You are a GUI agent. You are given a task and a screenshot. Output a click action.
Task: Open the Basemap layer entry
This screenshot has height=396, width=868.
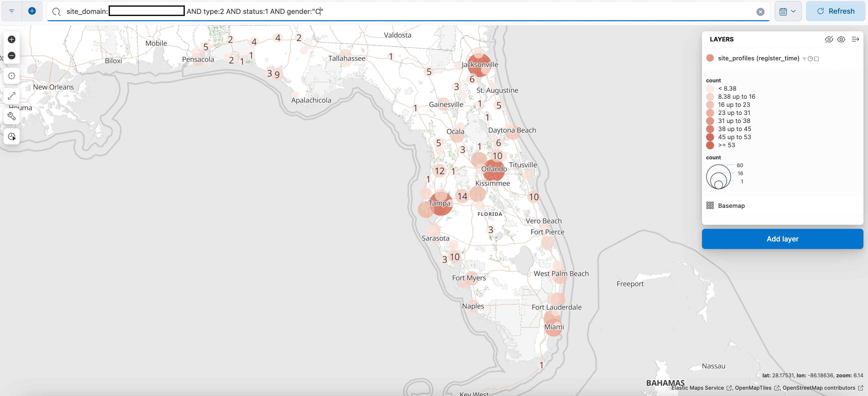pos(731,206)
